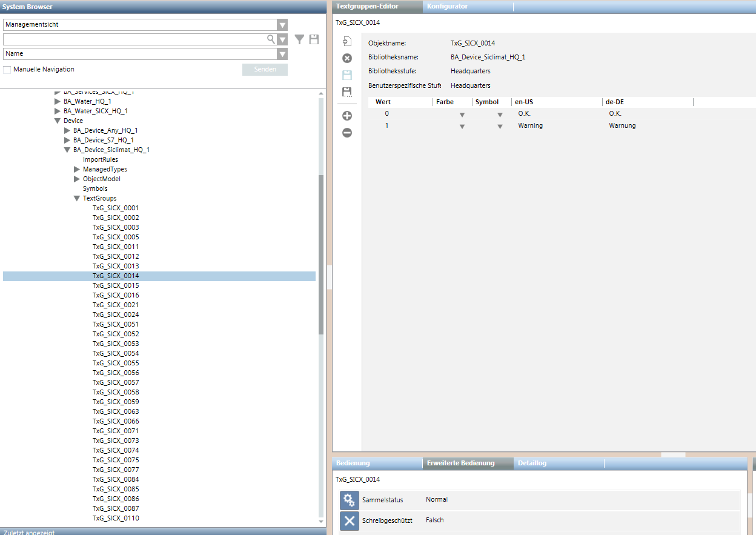Click the Sammelstatus gear icon
756x535 pixels.
coord(350,500)
